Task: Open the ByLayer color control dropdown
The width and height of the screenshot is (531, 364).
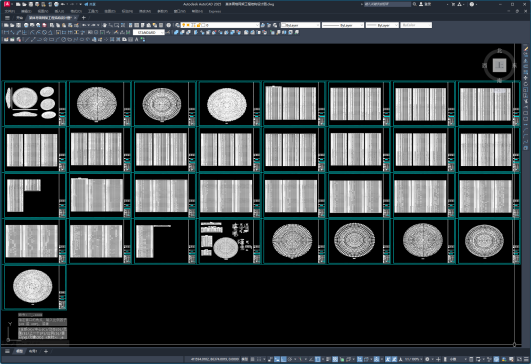Action: click(x=300, y=25)
